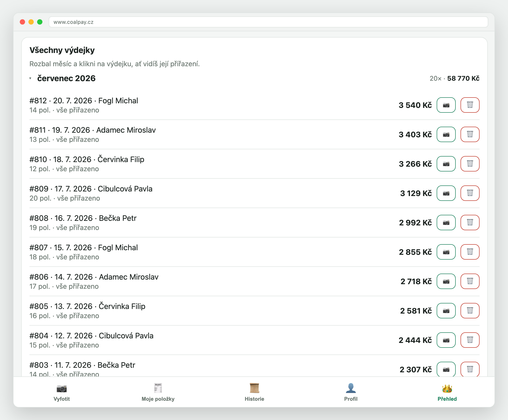Delete expense #804 Cibulcová Pavla
The image size is (508, 420).
tap(470, 340)
